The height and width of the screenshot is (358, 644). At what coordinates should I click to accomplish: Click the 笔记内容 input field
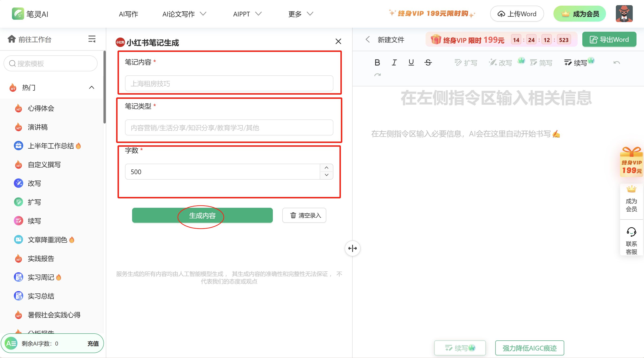[229, 84]
